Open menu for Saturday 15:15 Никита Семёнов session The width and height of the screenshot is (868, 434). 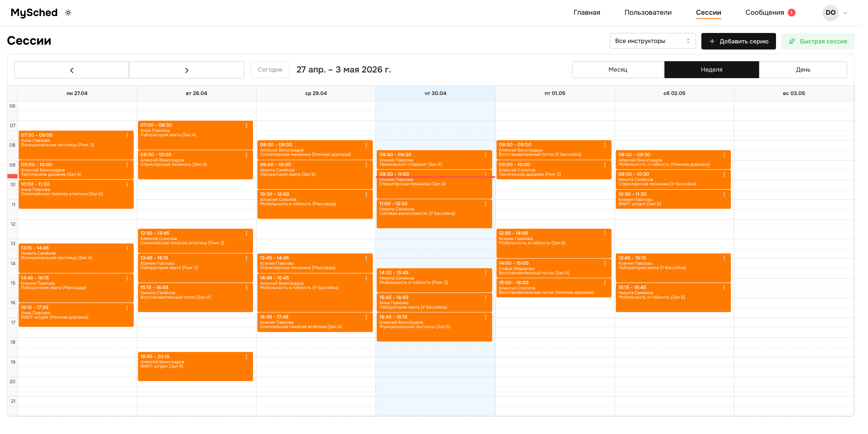coord(724,288)
